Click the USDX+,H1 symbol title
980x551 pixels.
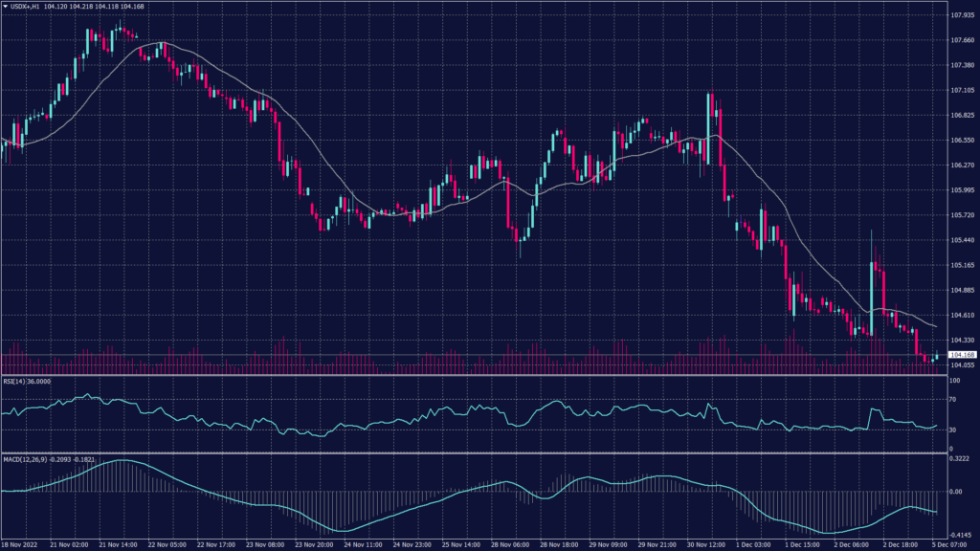pyautogui.click(x=26, y=6)
